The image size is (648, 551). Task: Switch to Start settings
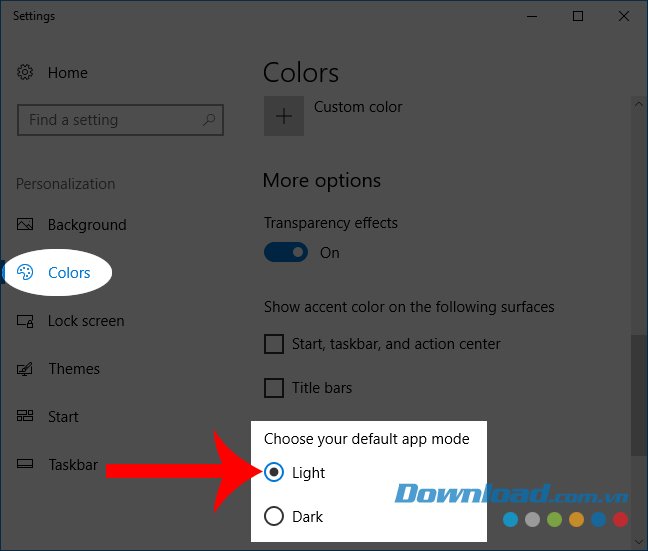pos(63,417)
